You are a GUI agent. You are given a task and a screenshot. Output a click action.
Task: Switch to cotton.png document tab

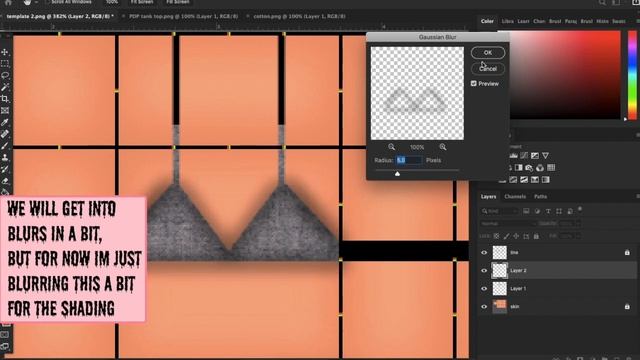click(299, 16)
